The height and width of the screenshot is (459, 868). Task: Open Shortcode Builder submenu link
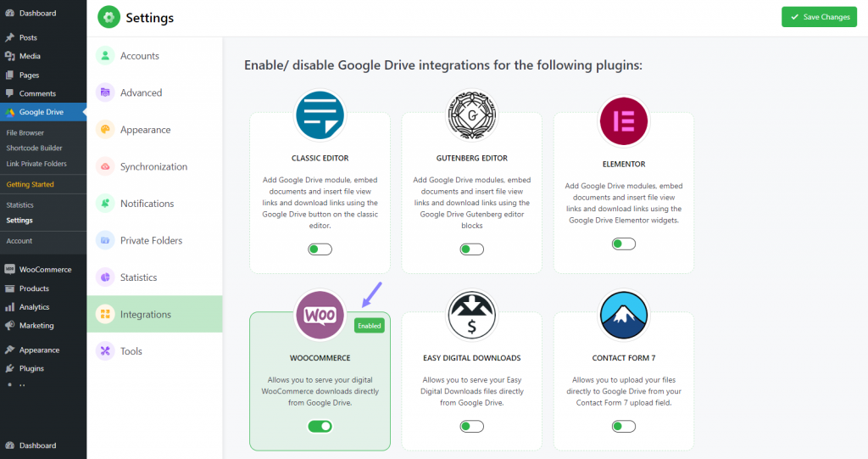pyautogui.click(x=34, y=148)
